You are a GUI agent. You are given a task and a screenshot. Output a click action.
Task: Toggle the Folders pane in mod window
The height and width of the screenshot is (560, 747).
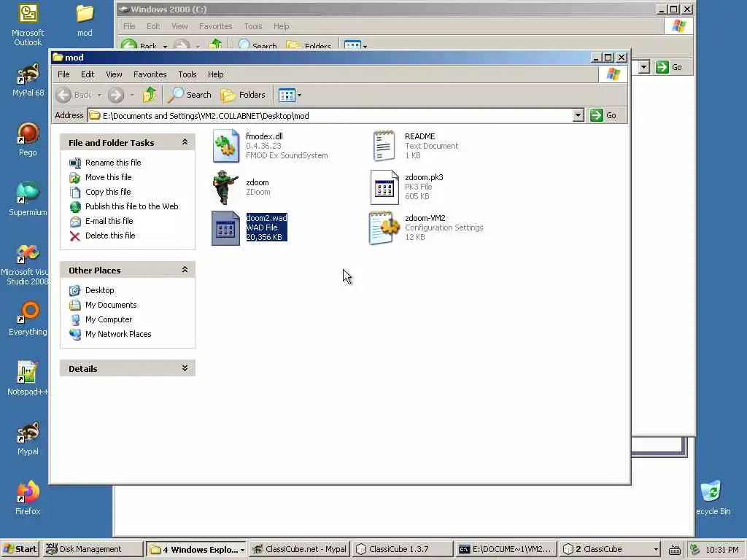pos(243,95)
